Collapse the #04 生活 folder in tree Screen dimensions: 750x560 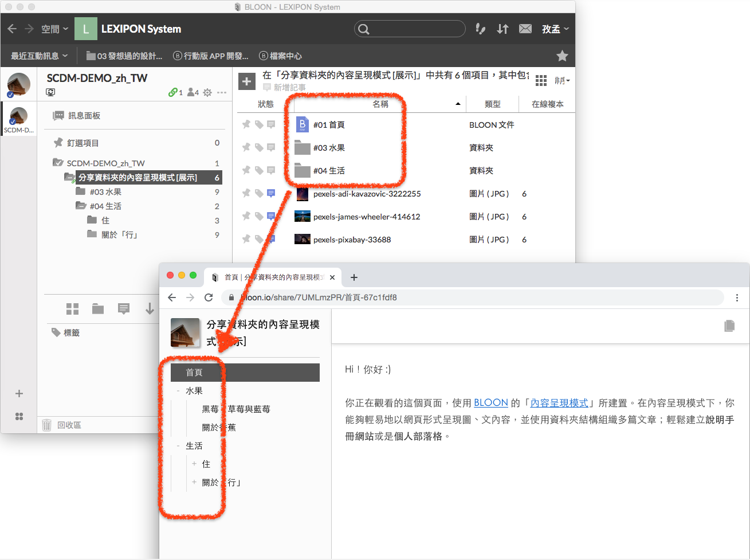(81, 206)
